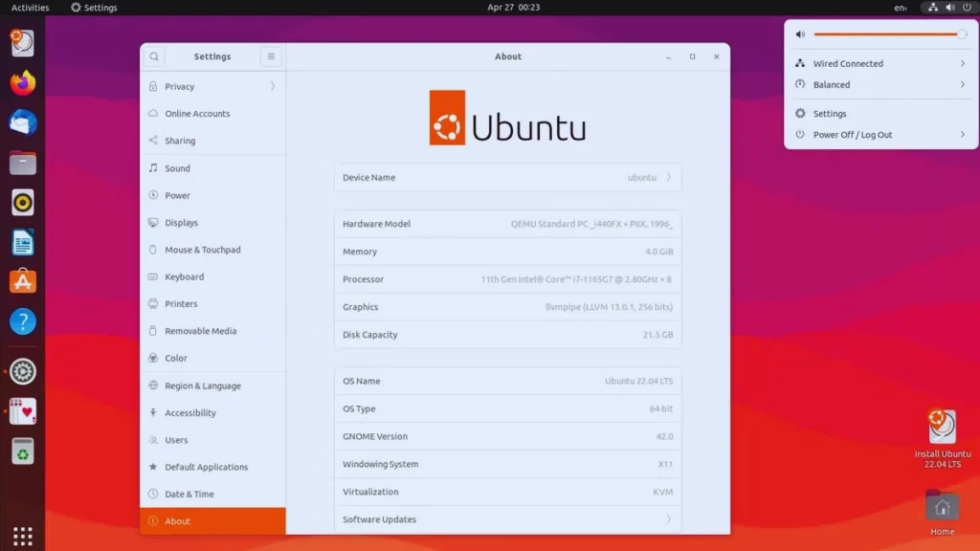Viewport: 980px width, 551px height.
Task: Open the Help app from the dock
Action: [x=22, y=321]
